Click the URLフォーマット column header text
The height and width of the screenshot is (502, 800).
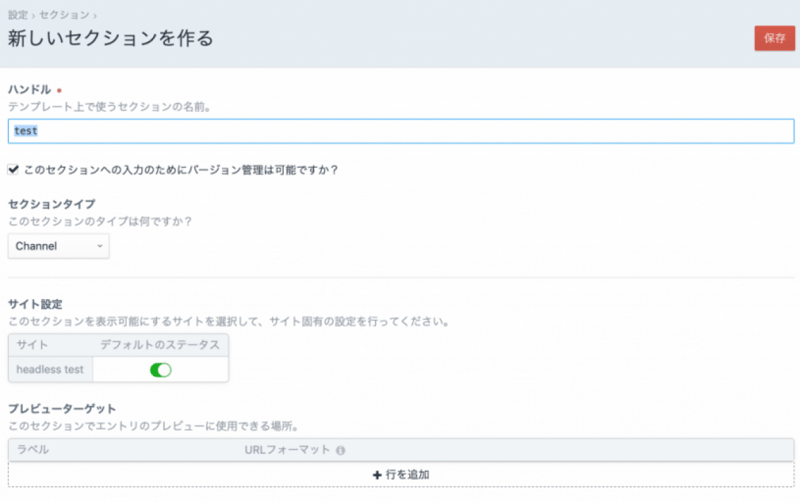coord(287,450)
